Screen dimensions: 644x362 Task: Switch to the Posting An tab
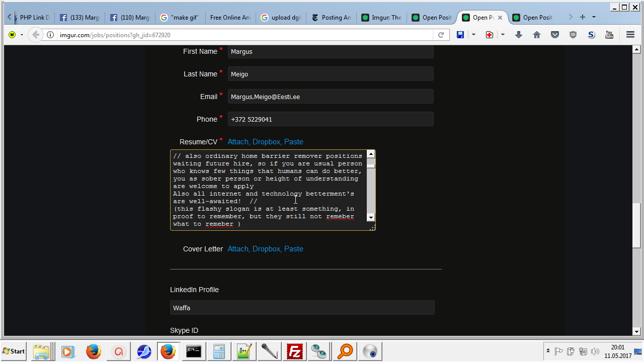click(x=331, y=18)
